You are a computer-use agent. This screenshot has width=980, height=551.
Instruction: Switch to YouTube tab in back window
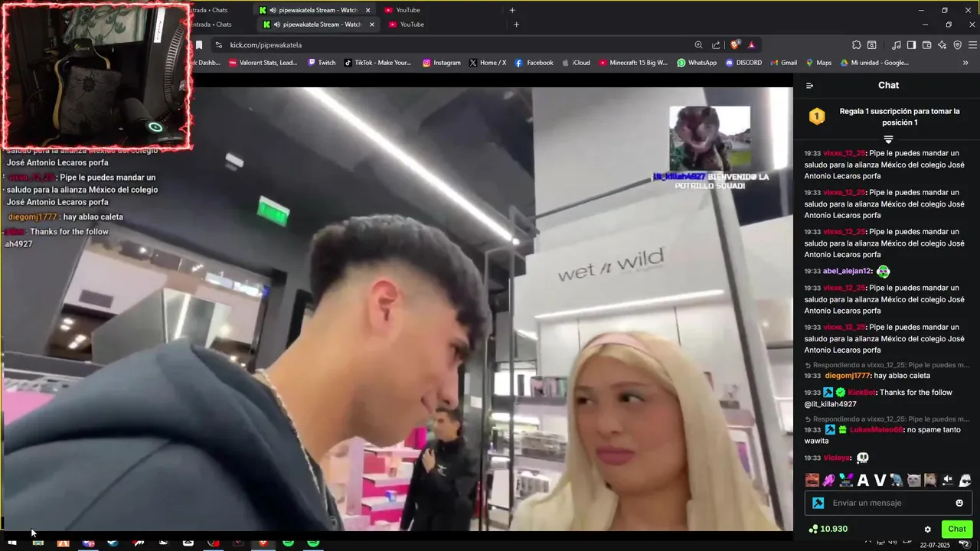pos(408,10)
